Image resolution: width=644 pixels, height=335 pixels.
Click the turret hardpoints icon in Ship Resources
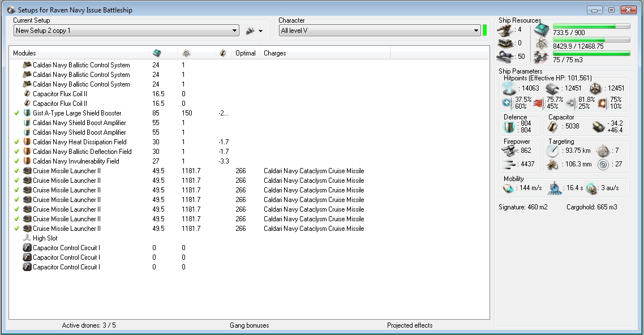pos(505,30)
